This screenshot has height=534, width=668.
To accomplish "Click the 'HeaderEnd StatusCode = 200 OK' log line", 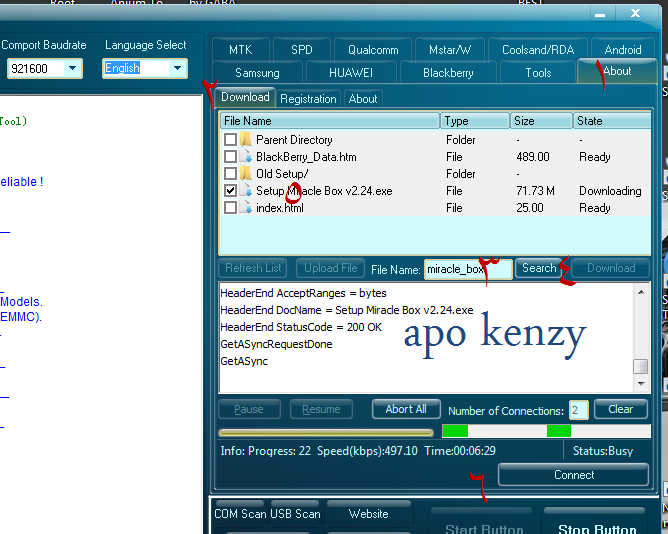I will 301,327.
